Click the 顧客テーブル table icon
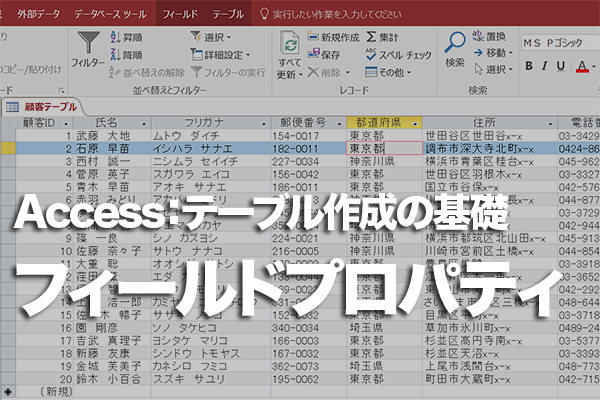Image resolution: width=600 pixels, height=400 pixels. (12, 107)
